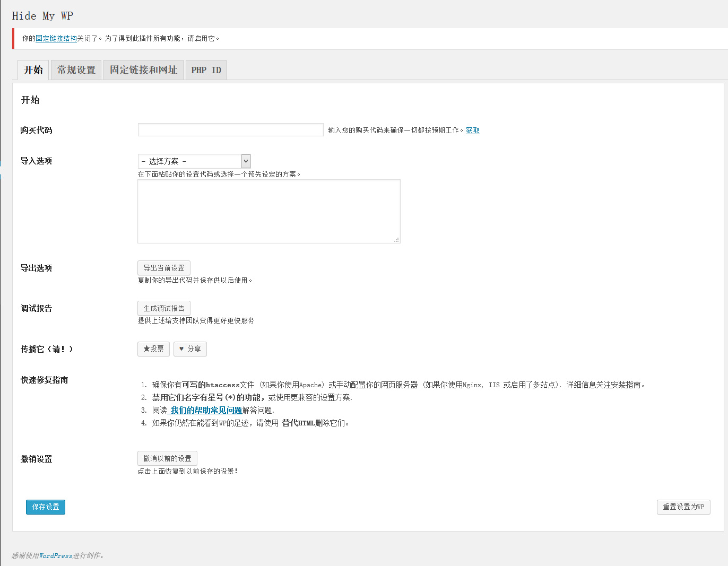The image size is (728, 566).
Task: Click the ★投票 vote button
Action: tap(154, 349)
